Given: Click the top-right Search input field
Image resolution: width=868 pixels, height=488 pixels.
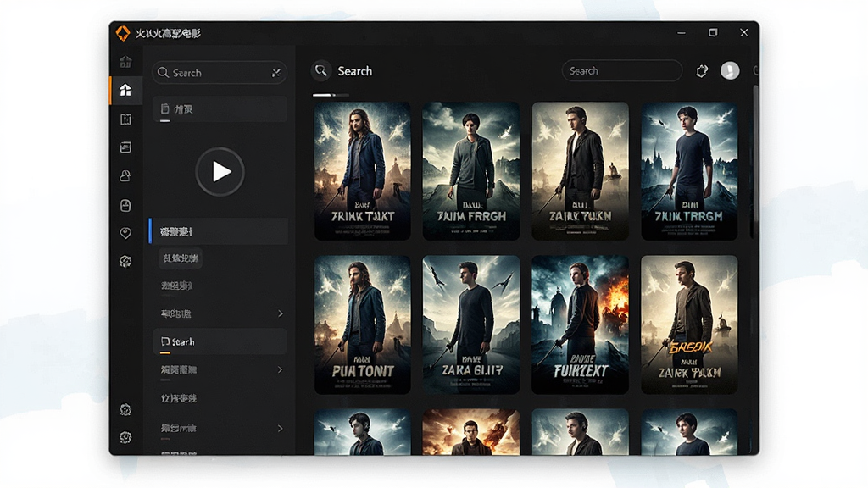Looking at the screenshot, I should click(622, 71).
